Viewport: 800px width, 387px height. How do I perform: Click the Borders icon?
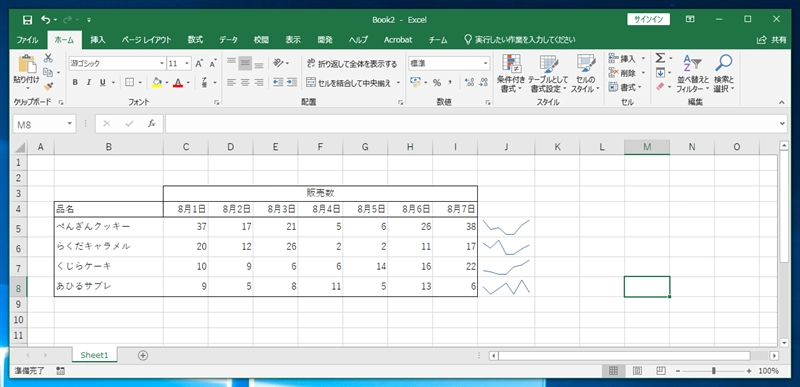click(130, 82)
